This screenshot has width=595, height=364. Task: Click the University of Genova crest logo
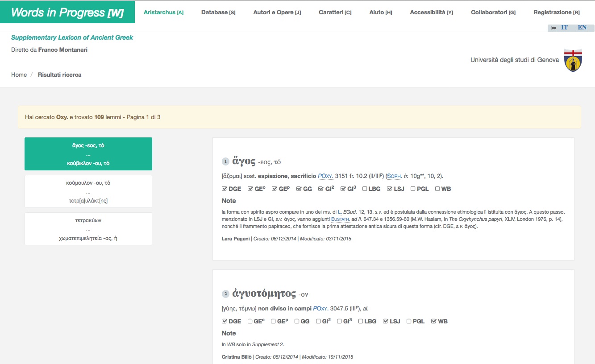point(573,60)
